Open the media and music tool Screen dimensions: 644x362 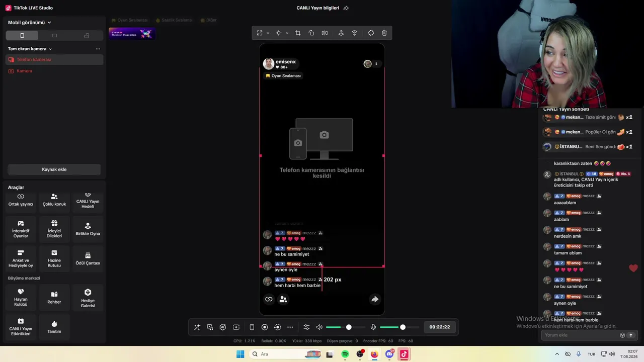click(x=210, y=327)
